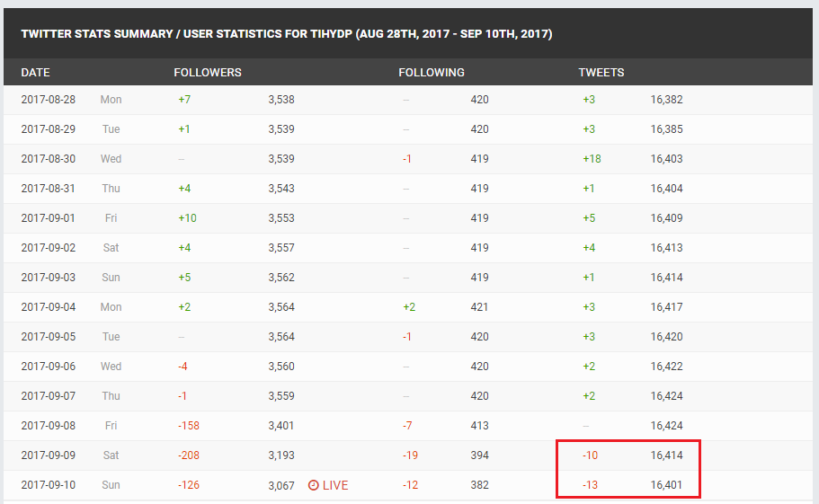Click following change -19

410,455
